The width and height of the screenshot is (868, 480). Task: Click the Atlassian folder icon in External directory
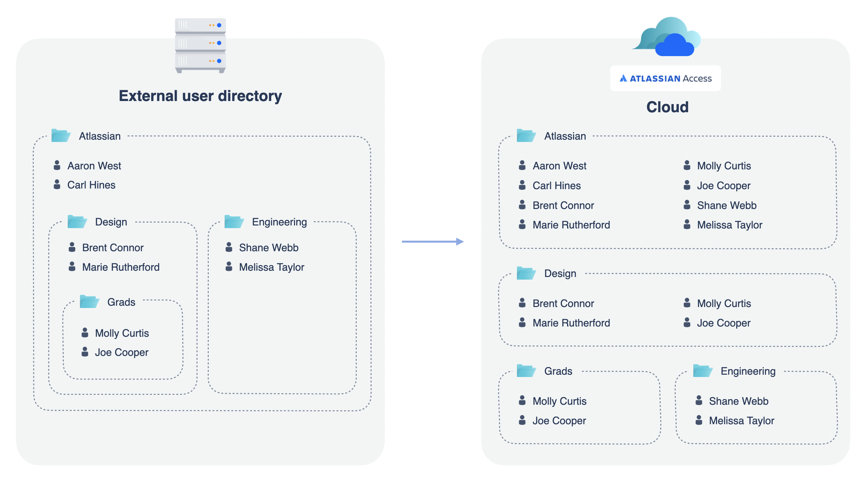61,135
